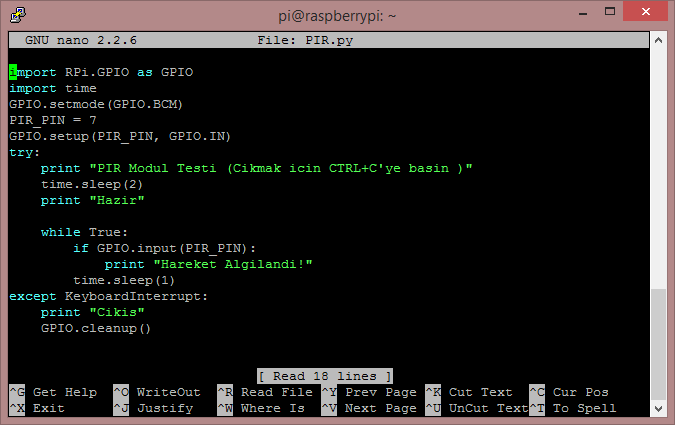Viewport: 675px width, 425px height.
Task: Click the GPIO.cleanup() line
Action: click(96, 329)
